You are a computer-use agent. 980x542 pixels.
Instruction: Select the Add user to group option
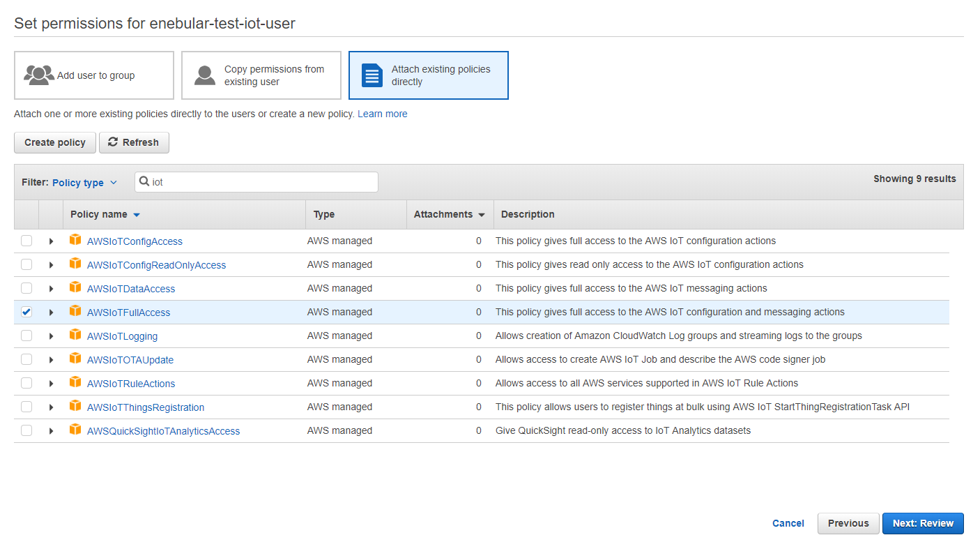tap(94, 75)
